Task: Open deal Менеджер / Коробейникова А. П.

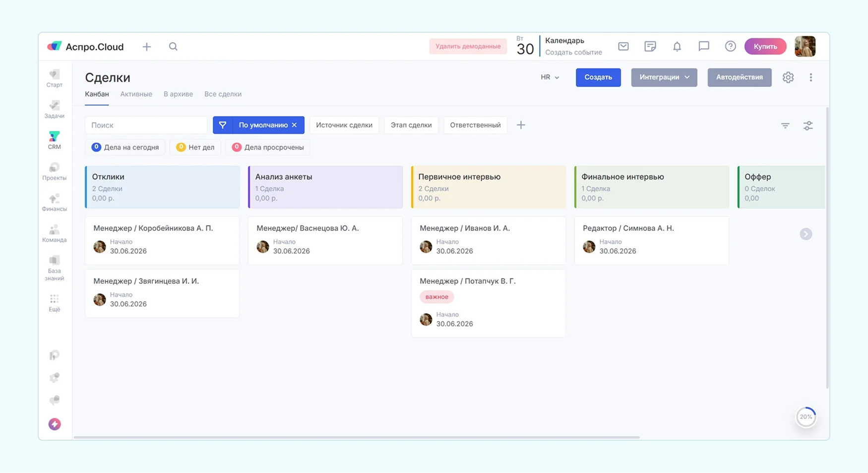Action: (x=162, y=240)
